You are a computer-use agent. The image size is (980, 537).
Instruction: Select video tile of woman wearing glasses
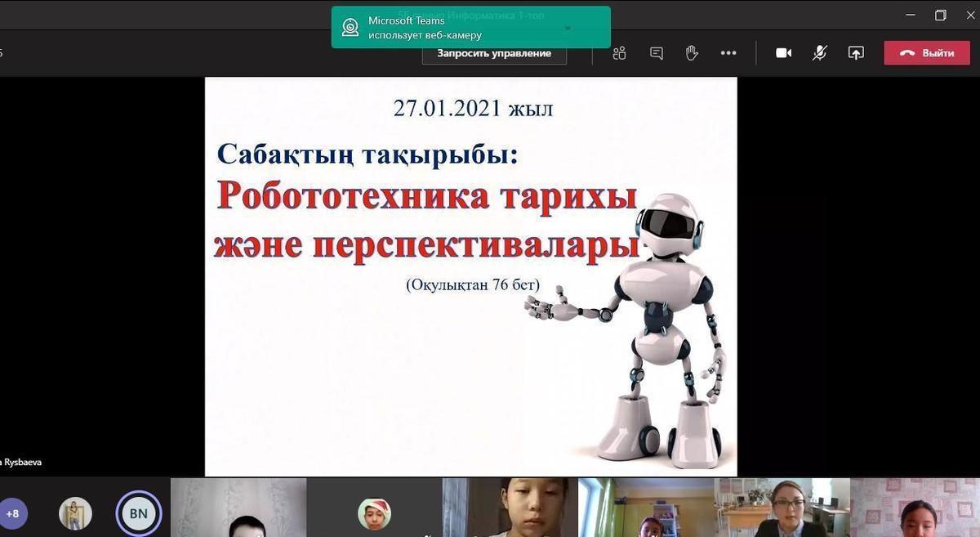pos(782,508)
